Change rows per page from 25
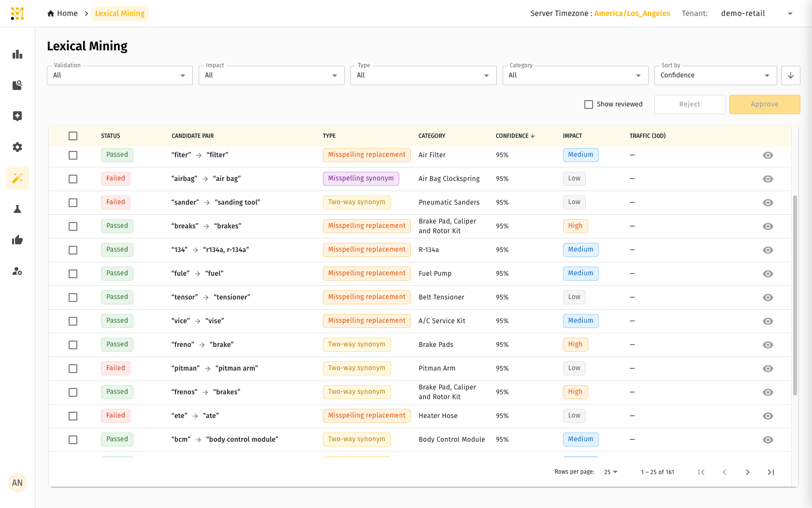 tap(611, 472)
